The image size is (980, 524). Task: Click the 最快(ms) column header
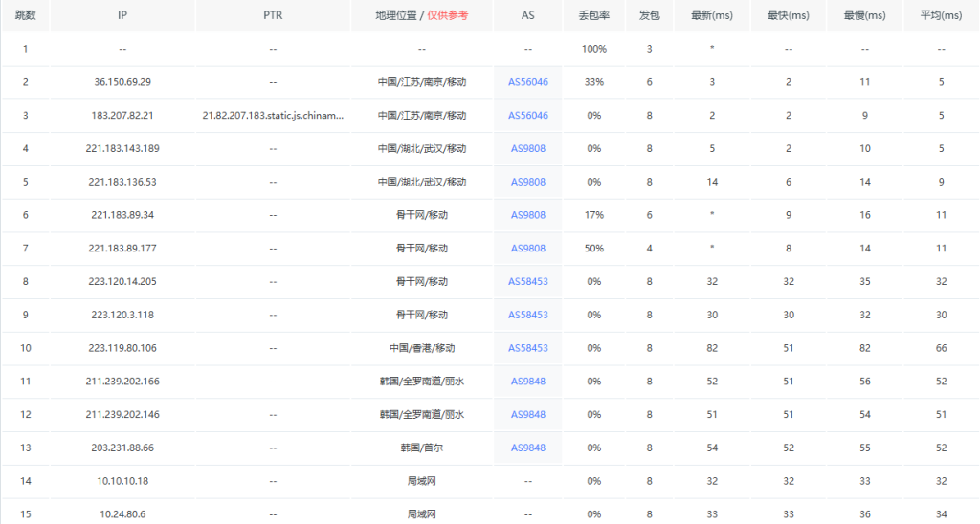pyautogui.click(x=789, y=15)
